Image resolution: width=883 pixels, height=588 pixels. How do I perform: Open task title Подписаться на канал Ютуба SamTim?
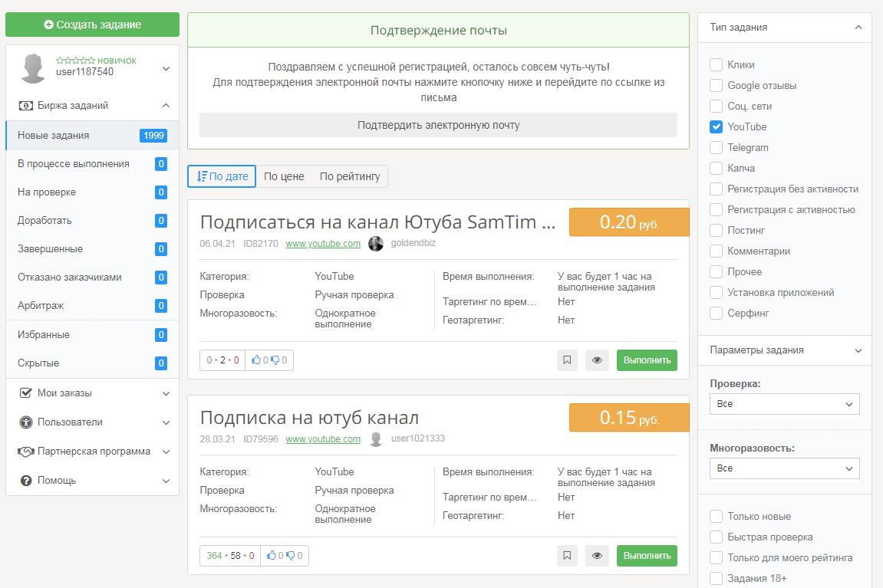click(378, 222)
